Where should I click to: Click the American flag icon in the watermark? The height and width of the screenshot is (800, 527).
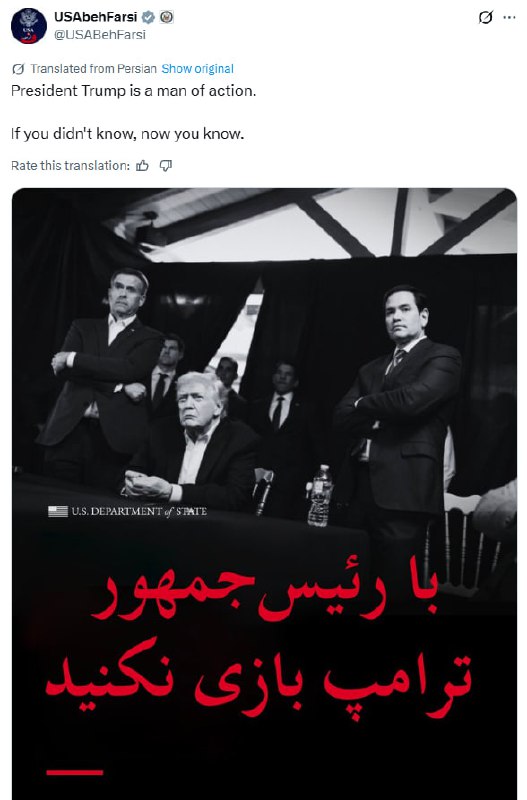[58, 511]
